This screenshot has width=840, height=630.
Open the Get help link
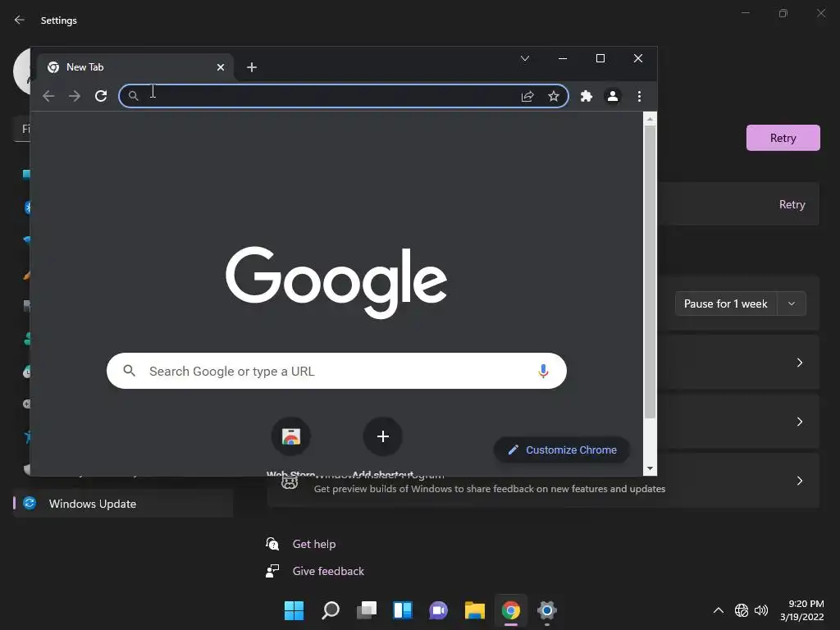(x=314, y=545)
